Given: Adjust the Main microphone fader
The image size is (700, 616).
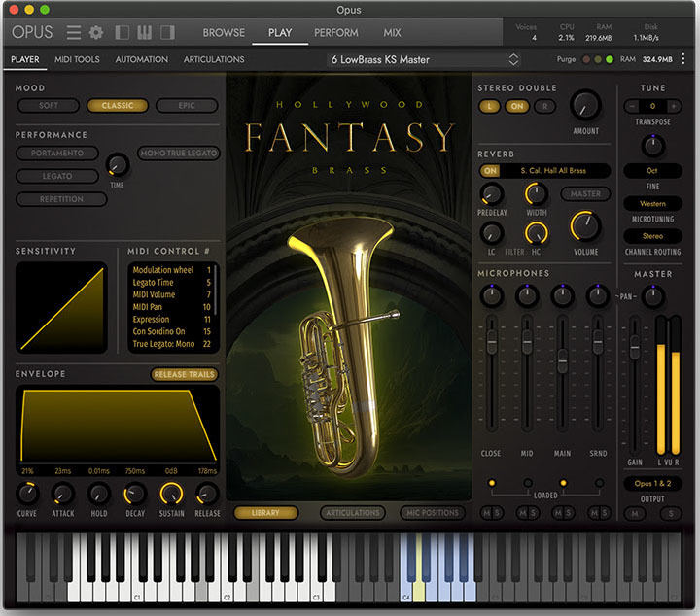Looking at the screenshot, I should [x=563, y=360].
